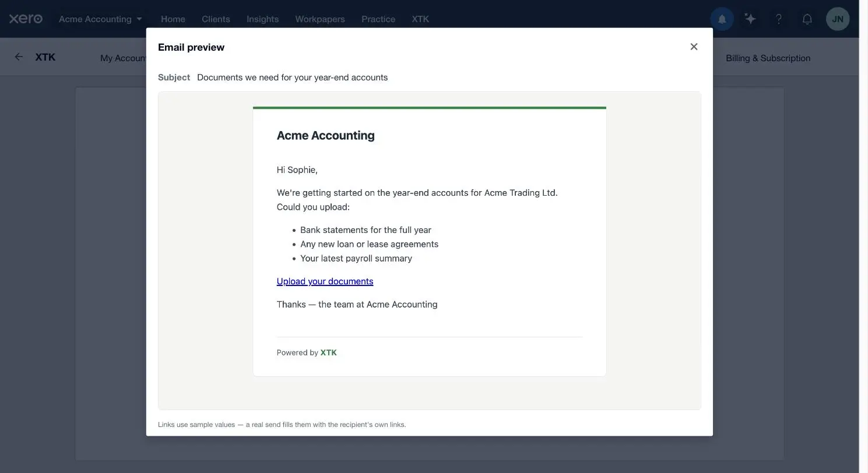Click the XTK link in email footer
This screenshot has width=868, height=473.
point(329,352)
